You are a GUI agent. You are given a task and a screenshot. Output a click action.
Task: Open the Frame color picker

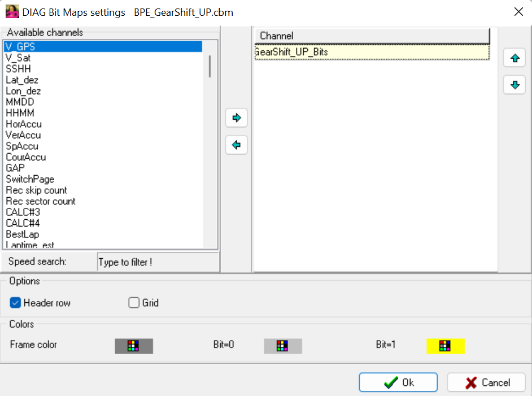(x=134, y=346)
